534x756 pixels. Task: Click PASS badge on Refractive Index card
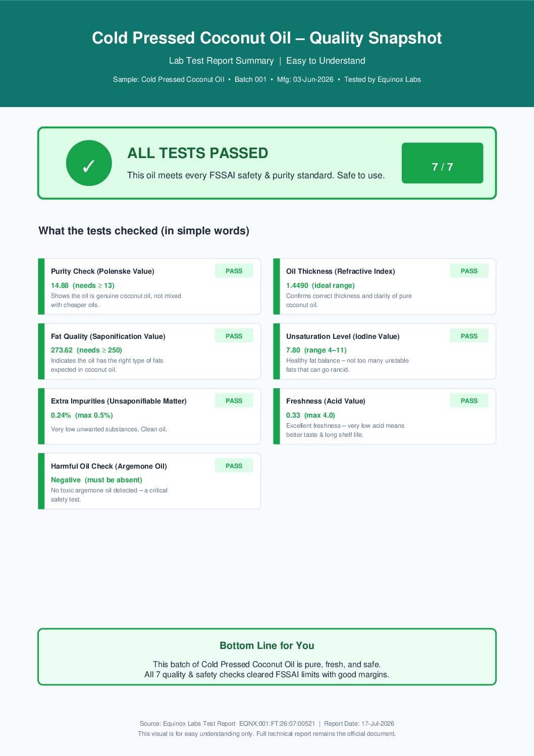pyautogui.click(x=469, y=271)
